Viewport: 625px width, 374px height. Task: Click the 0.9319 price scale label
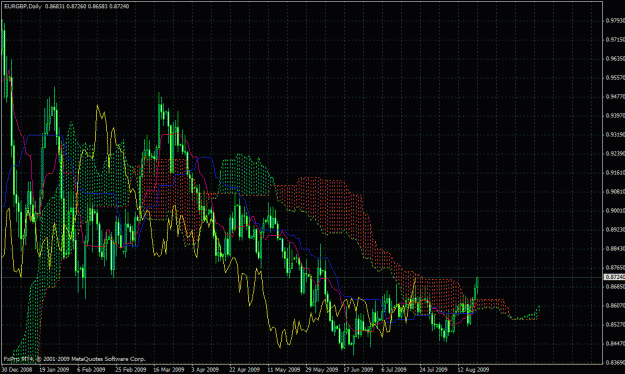(x=615, y=135)
